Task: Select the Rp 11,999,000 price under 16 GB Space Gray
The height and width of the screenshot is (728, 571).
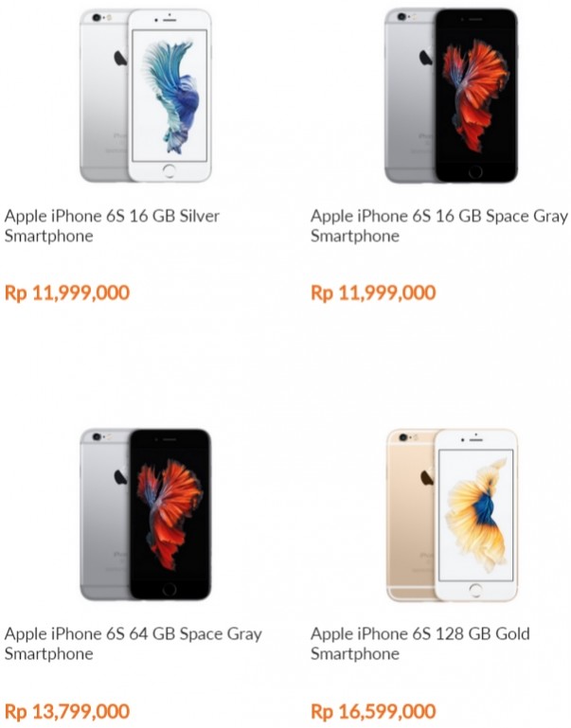Action: [373, 293]
